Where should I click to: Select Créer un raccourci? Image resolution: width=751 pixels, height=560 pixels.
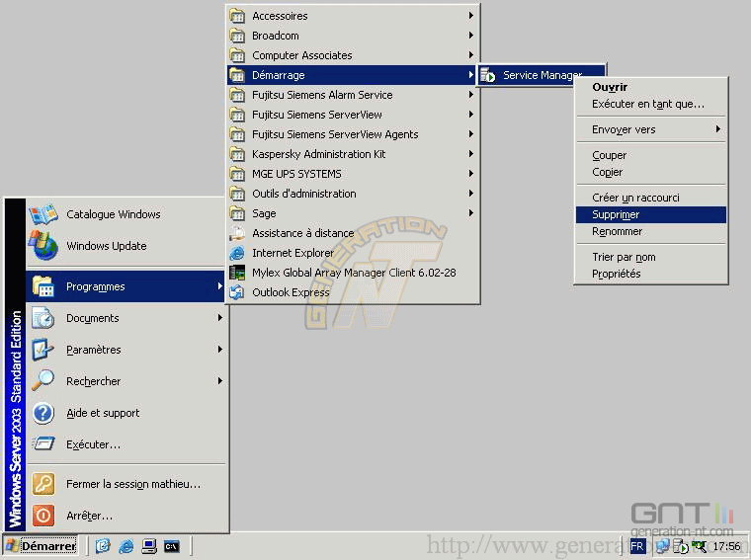(651, 198)
